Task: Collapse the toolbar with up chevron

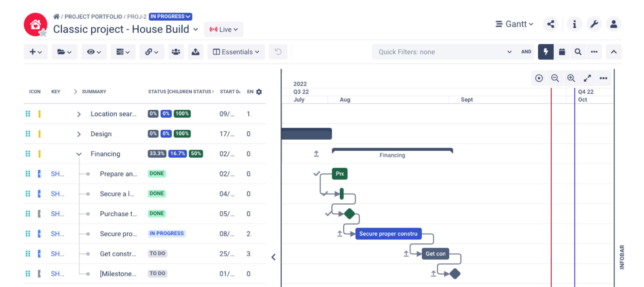Action: (x=614, y=52)
